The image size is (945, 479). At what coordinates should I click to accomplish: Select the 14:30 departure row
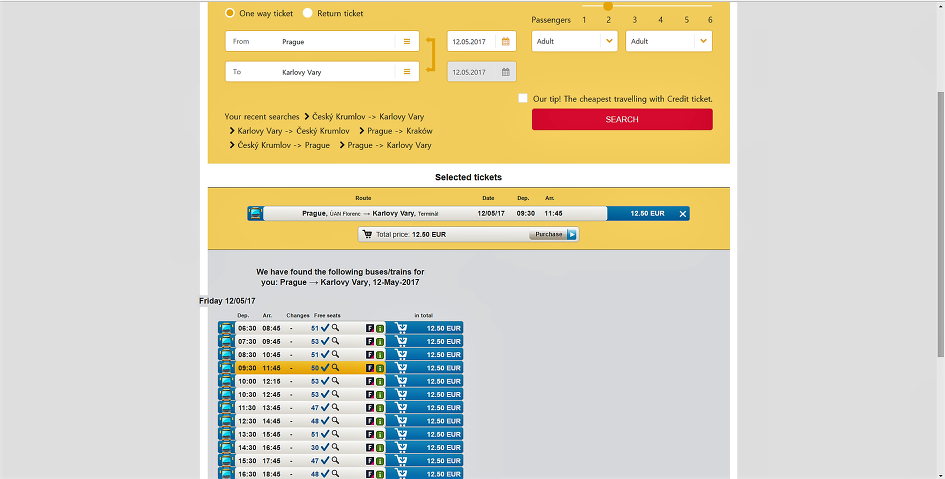[341, 447]
